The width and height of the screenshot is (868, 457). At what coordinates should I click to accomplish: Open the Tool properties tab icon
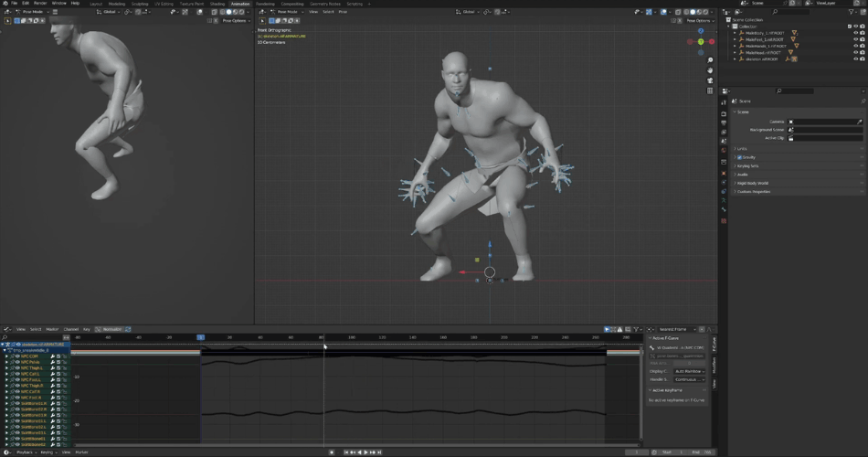724,102
